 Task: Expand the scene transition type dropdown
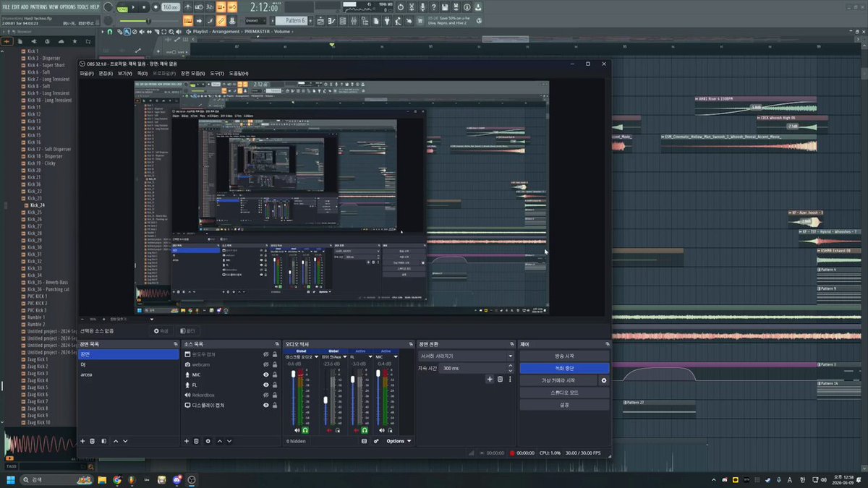(x=467, y=356)
